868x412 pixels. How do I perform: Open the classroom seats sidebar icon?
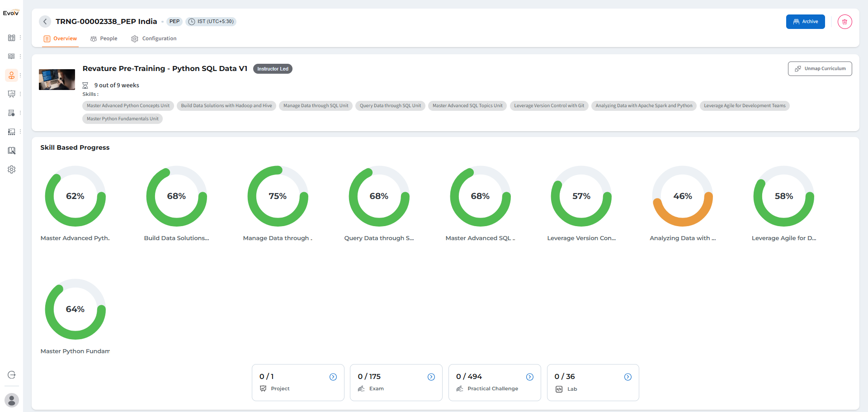pos(12,132)
